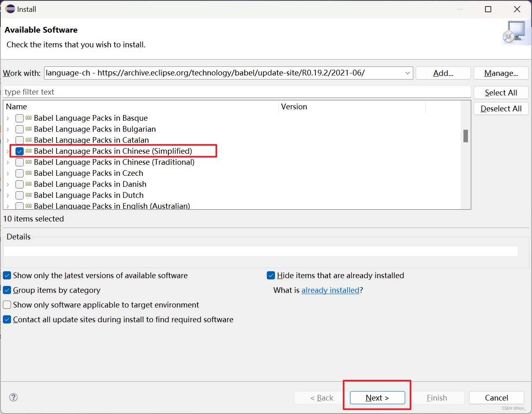Viewport: 532px width, 414px height.
Task: Click the Bulgarian language pack category icon
Action: pos(29,129)
